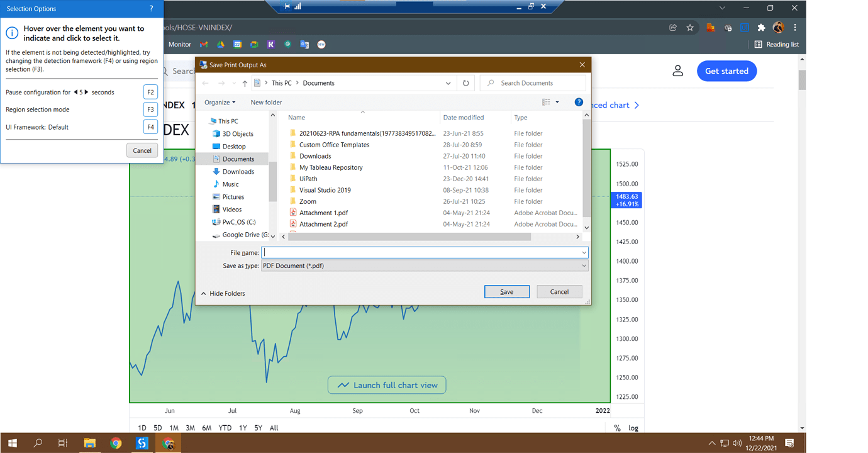Open the Chrome extensions puzzle menu
The height and width of the screenshot is (453, 868).
point(761,27)
